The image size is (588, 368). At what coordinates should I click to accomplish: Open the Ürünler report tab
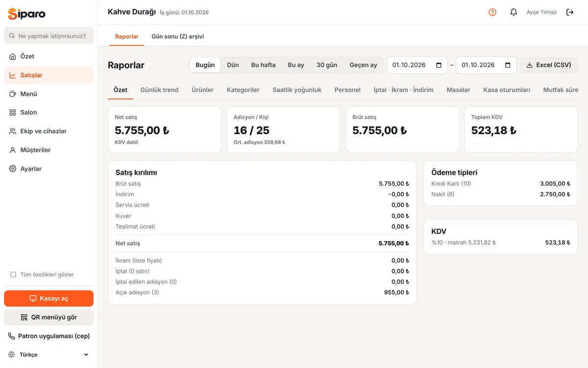click(202, 90)
